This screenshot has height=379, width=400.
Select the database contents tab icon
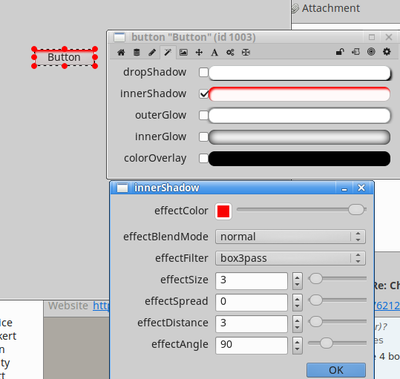137,52
